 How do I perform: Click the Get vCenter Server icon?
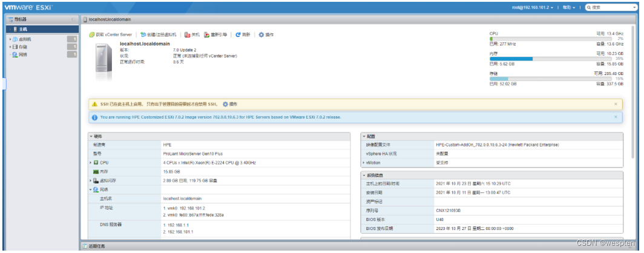(x=92, y=34)
